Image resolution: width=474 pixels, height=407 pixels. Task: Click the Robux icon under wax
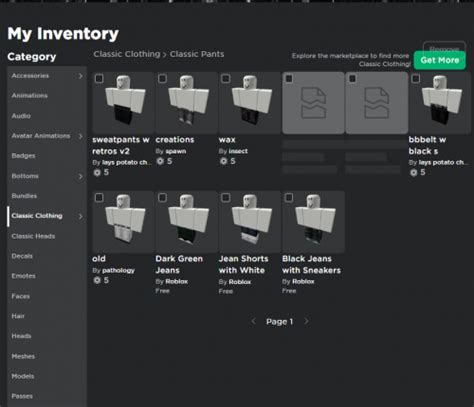point(224,161)
